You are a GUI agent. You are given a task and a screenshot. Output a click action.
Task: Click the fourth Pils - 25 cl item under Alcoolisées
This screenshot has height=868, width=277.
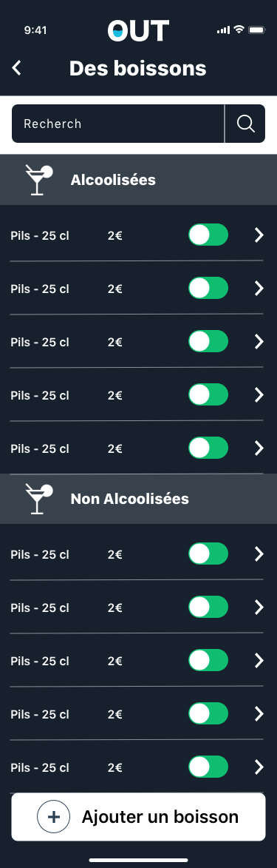point(40,395)
